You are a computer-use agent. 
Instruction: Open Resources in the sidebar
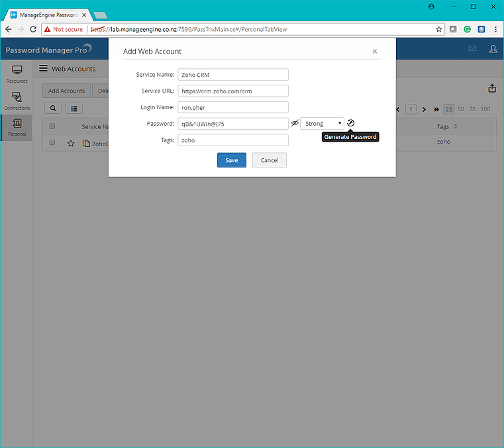pos(17,74)
